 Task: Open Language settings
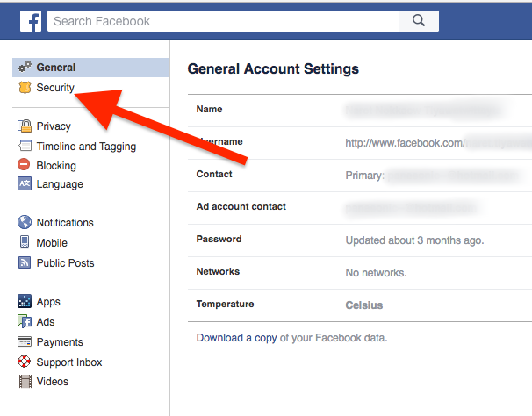pos(60,184)
